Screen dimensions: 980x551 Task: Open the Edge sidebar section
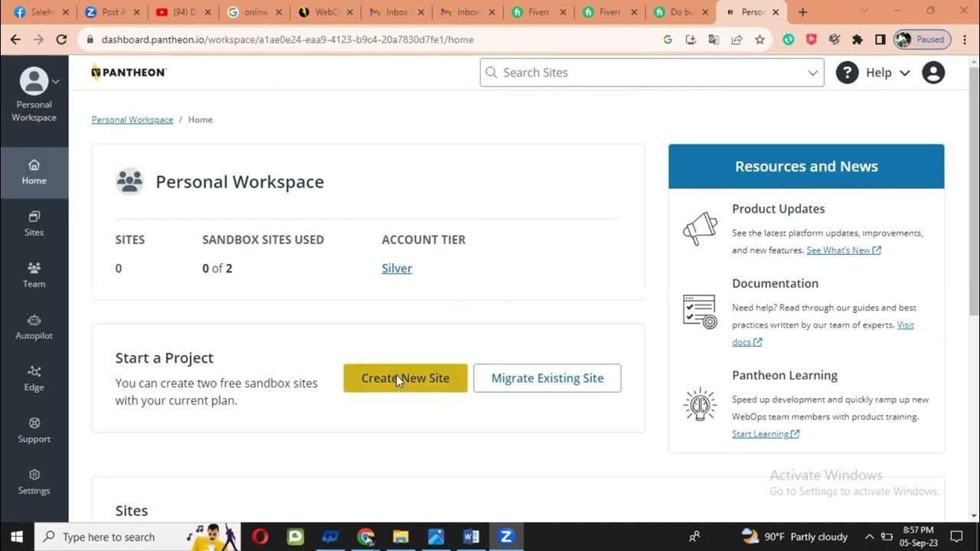tap(34, 379)
